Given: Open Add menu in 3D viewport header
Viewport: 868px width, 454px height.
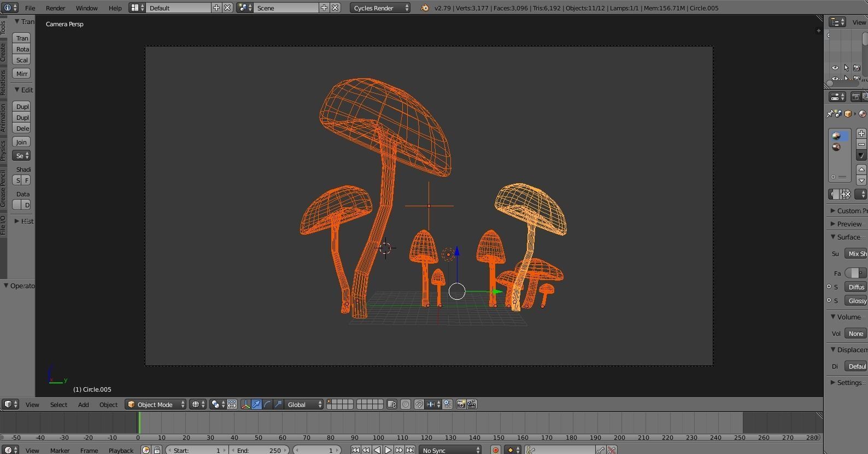Looking at the screenshot, I should point(83,405).
